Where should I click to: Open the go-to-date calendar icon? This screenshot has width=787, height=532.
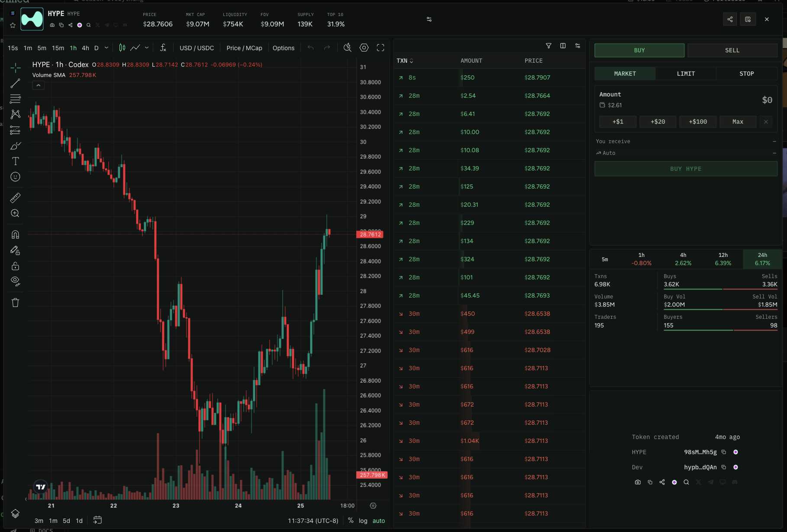pos(97,520)
